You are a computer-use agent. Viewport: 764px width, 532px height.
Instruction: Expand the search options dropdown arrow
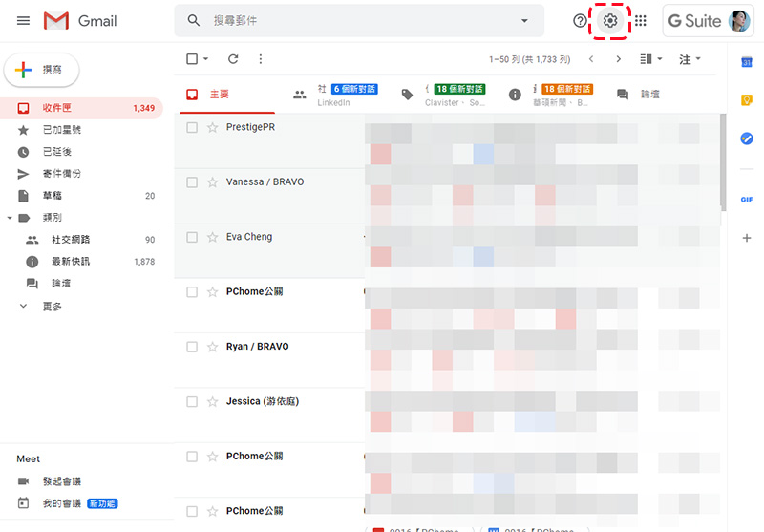(523, 21)
